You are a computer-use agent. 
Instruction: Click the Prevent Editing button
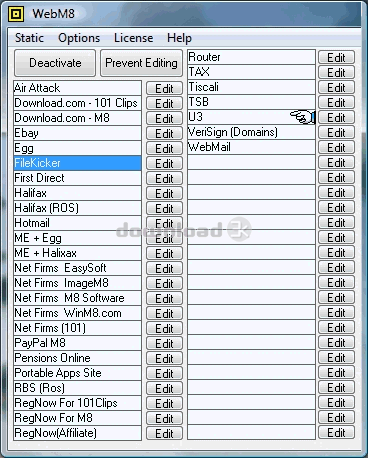pyautogui.click(x=141, y=63)
